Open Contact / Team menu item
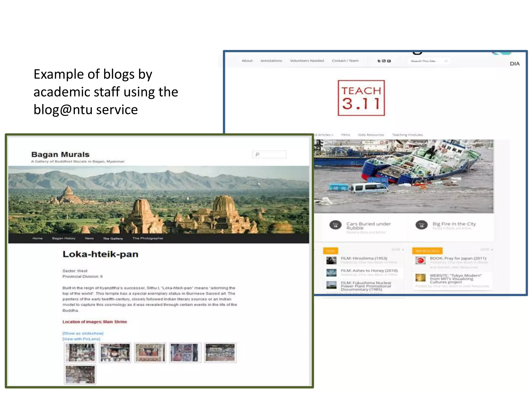Screen dimensions: 532x399 [345, 61]
